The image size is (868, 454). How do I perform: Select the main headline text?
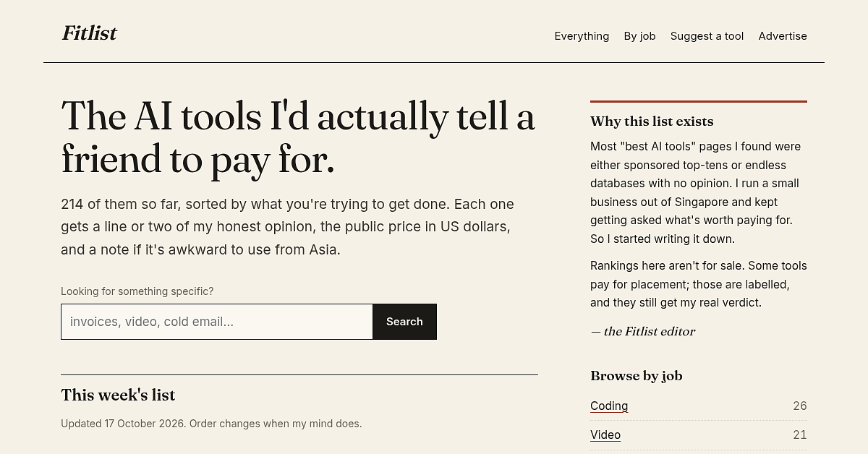[x=298, y=137]
